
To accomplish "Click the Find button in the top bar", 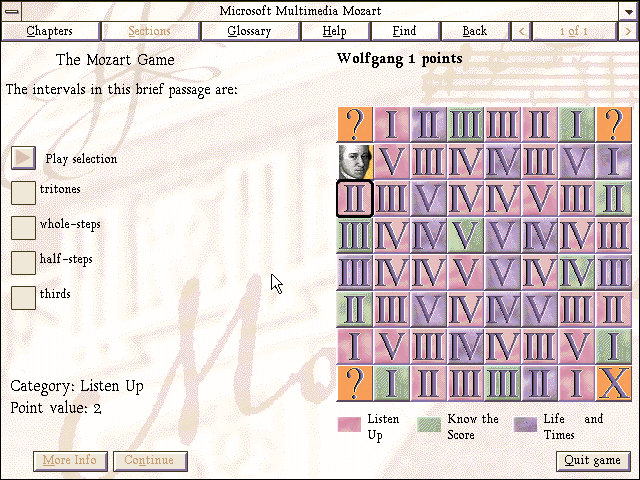I will point(405,31).
